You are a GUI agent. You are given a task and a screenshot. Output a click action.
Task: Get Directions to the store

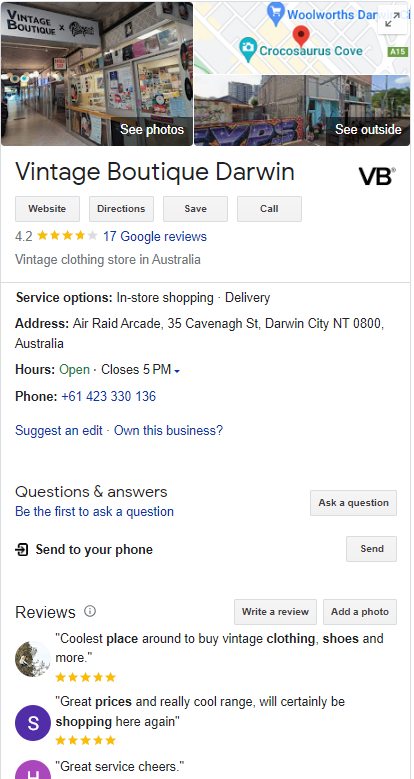coord(121,209)
